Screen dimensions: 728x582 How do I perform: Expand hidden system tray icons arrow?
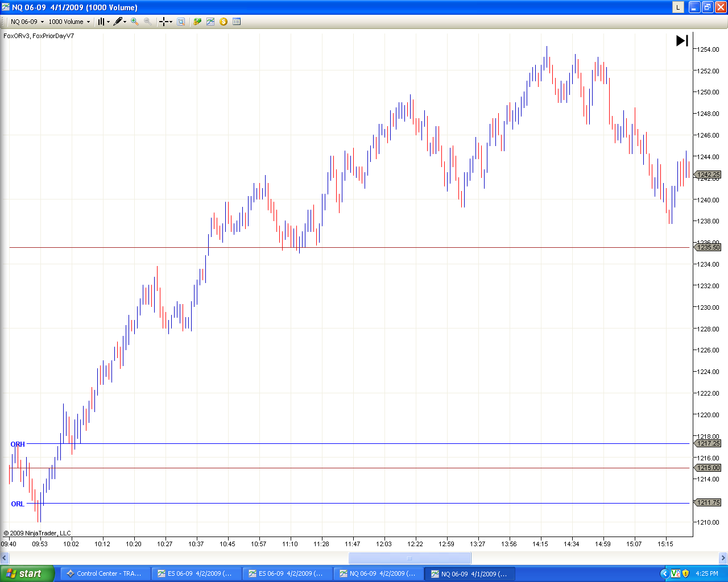[664, 573]
